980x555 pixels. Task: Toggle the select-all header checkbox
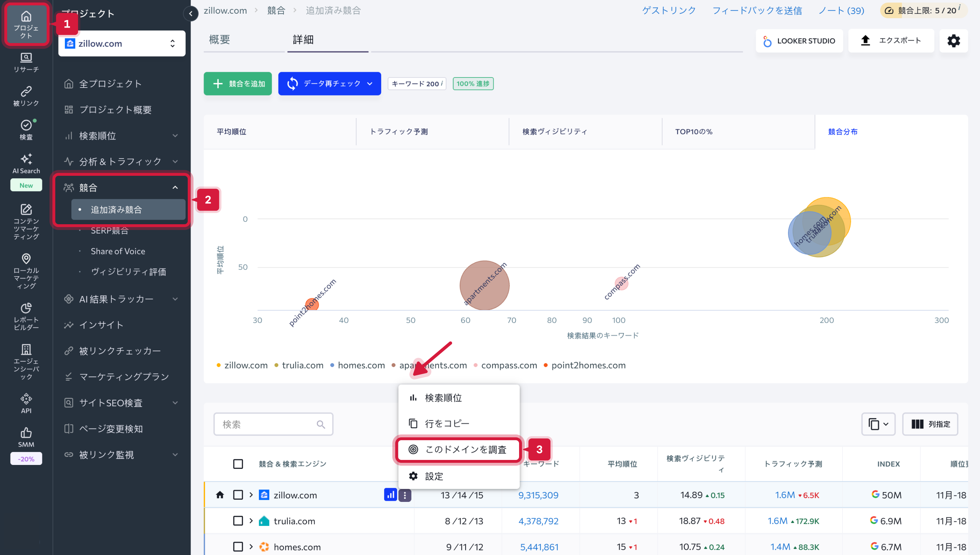tap(238, 464)
